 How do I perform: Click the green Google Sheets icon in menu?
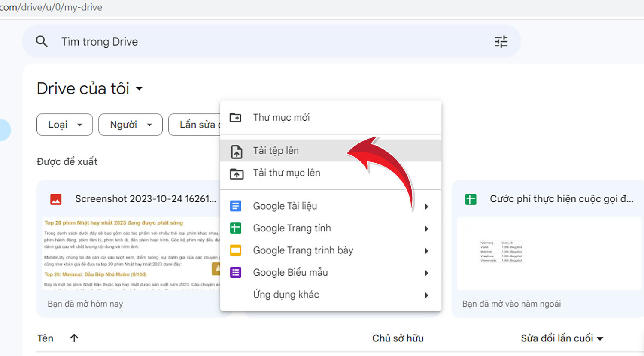point(236,228)
